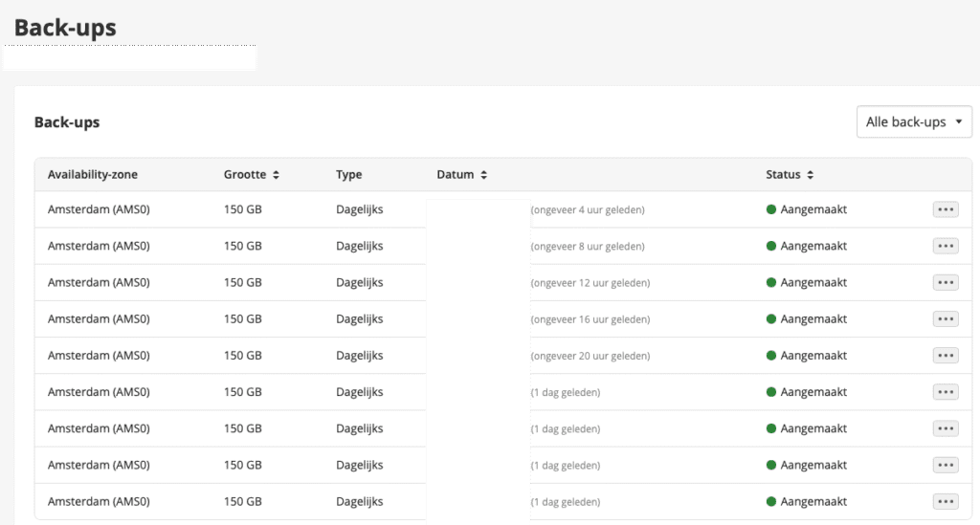Click the Type column header

click(x=349, y=175)
